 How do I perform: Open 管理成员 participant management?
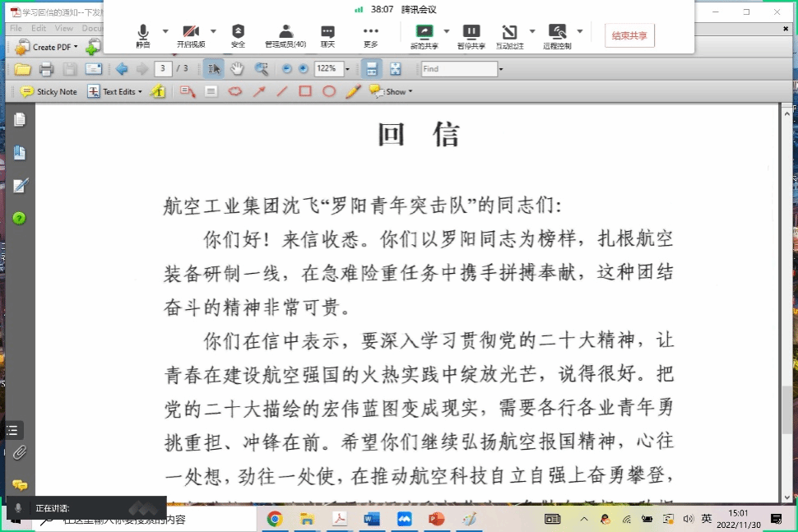pos(285,35)
